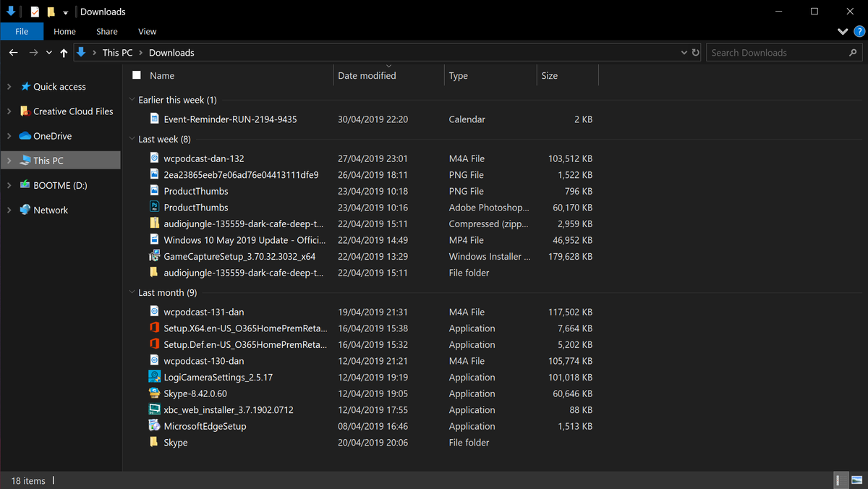Sort by the Size column header
This screenshot has height=489, width=868.
(x=550, y=75)
